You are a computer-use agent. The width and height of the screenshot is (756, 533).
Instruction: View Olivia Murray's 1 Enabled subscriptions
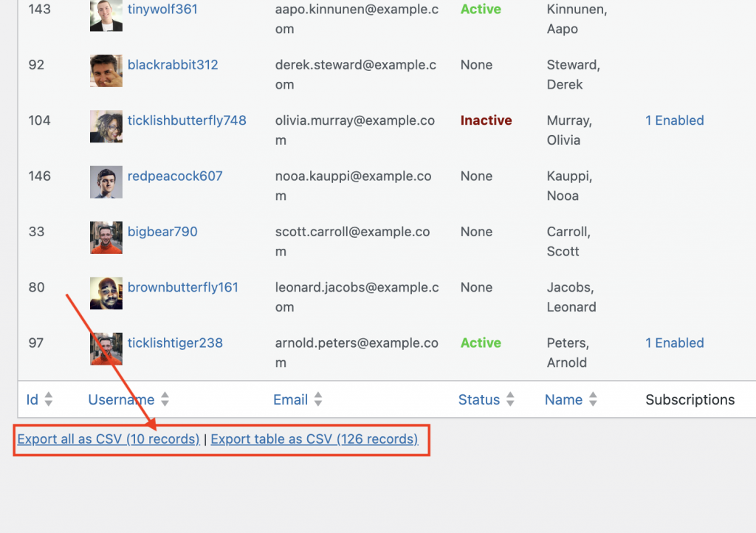point(674,120)
